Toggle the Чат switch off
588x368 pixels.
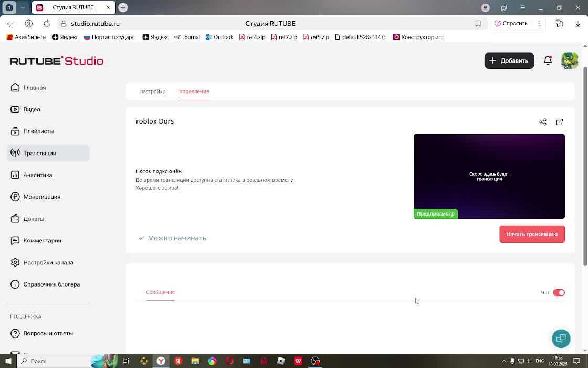(x=559, y=292)
